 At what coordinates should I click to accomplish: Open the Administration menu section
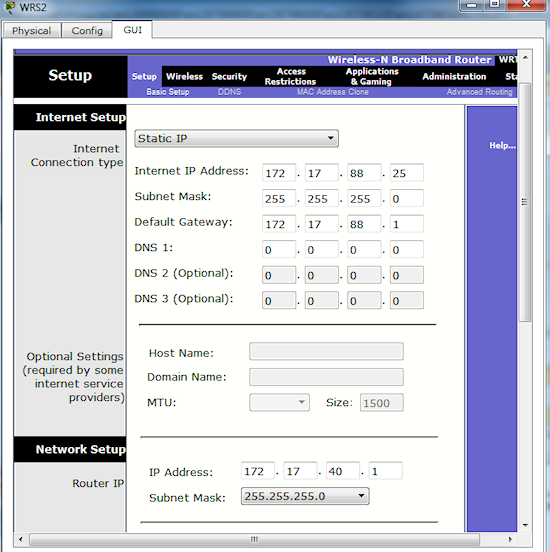454,76
